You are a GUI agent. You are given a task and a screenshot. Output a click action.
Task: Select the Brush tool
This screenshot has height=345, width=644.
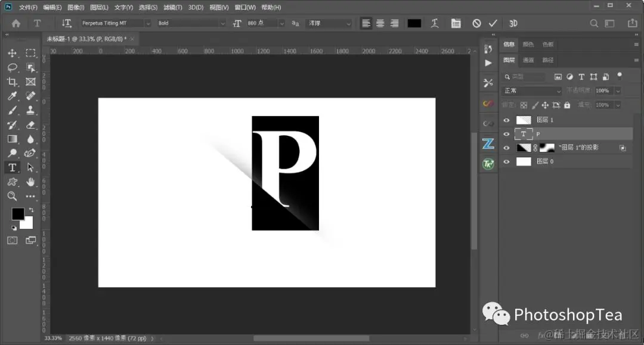pyautogui.click(x=13, y=110)
